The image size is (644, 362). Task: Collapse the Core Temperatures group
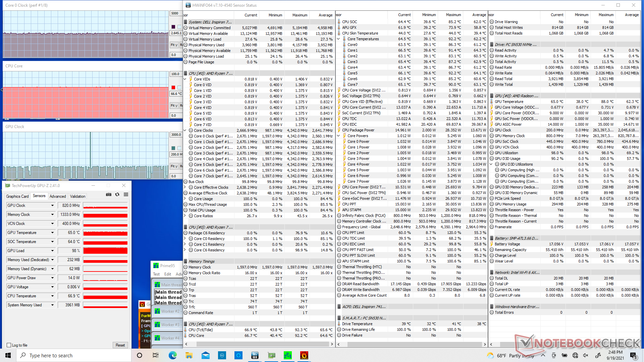tap(338, 39)
